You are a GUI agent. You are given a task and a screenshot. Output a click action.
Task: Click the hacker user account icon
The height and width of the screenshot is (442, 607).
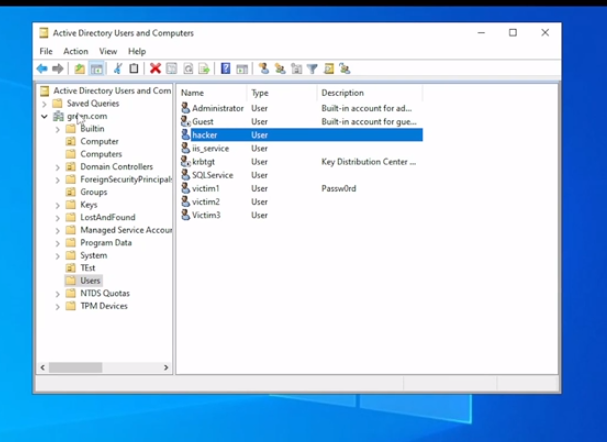tap(186, 135)
